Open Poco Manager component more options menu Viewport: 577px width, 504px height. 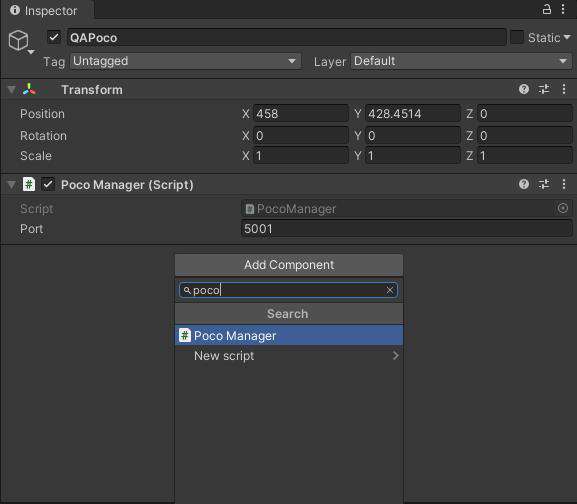(564, 184)
